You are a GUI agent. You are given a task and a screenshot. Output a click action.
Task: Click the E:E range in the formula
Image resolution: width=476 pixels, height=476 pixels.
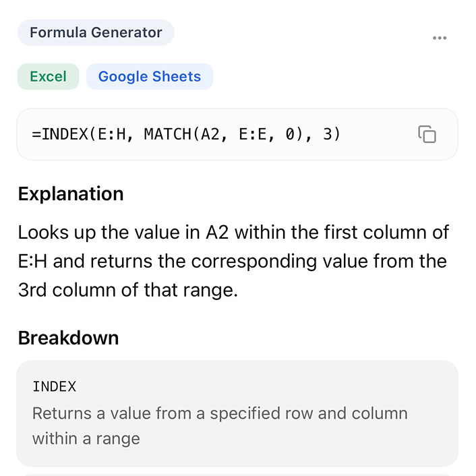coord(254,134)
